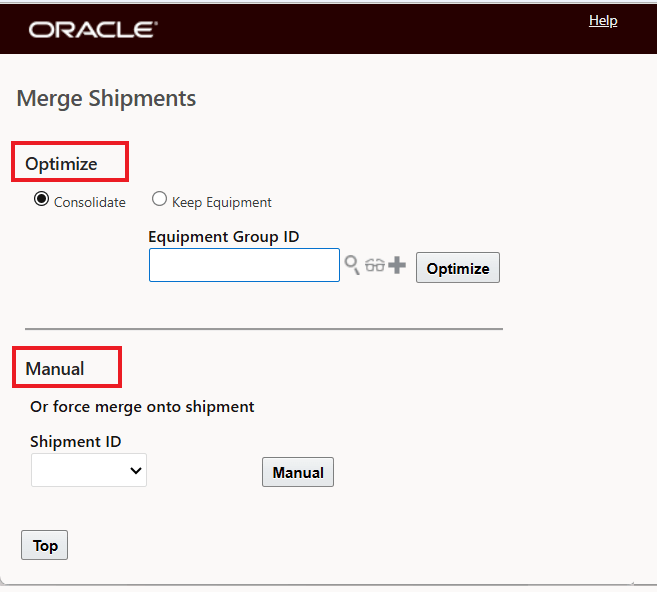The width and height of the screenshot is (657, 592).
Task: Select the Keep Equipment radio button
Action: tap(159, 199)
